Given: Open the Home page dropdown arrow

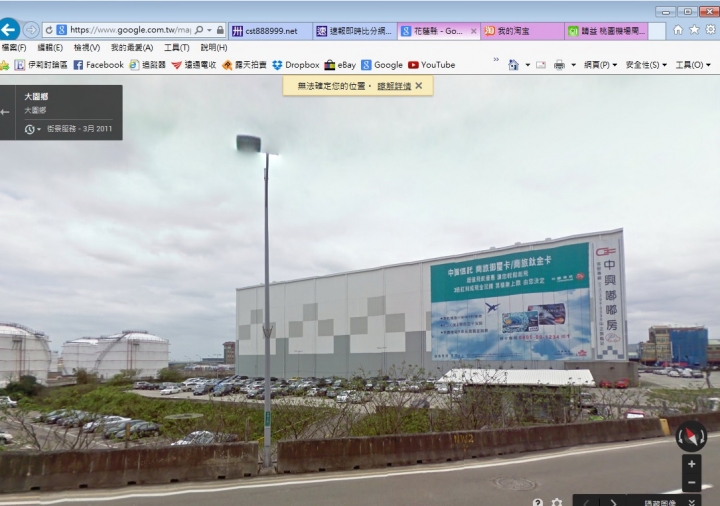Looking at the screenshot, I should click(x=528, y=65).
